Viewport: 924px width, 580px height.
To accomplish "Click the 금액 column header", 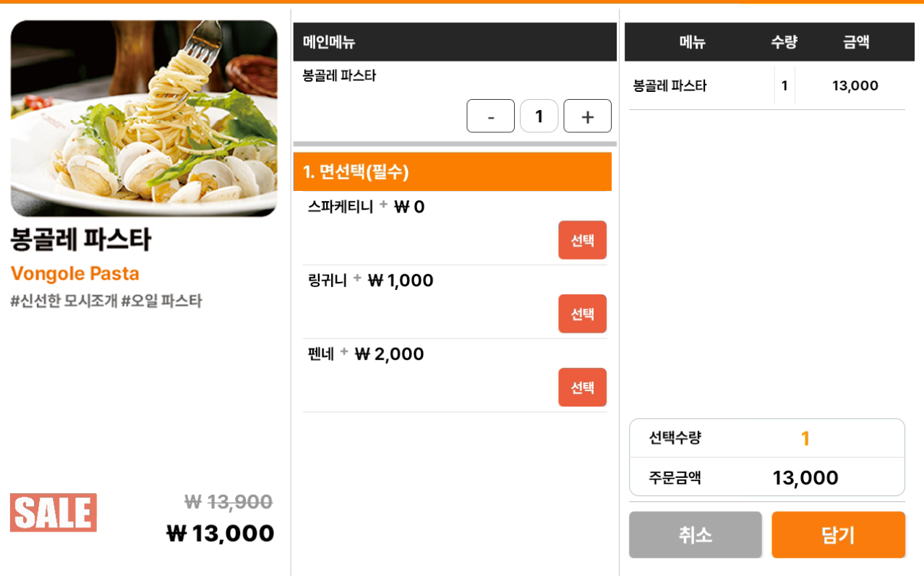I will click(856, 42).
